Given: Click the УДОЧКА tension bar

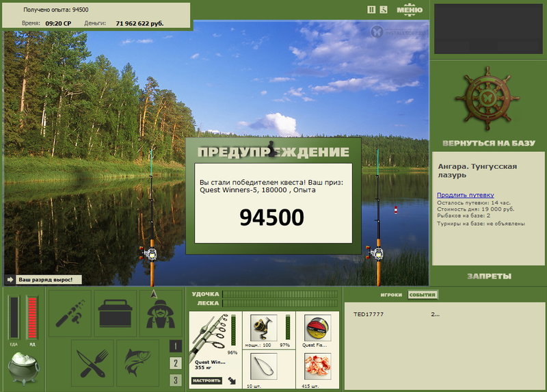Looking at the screenshot, I should (280, 294).
